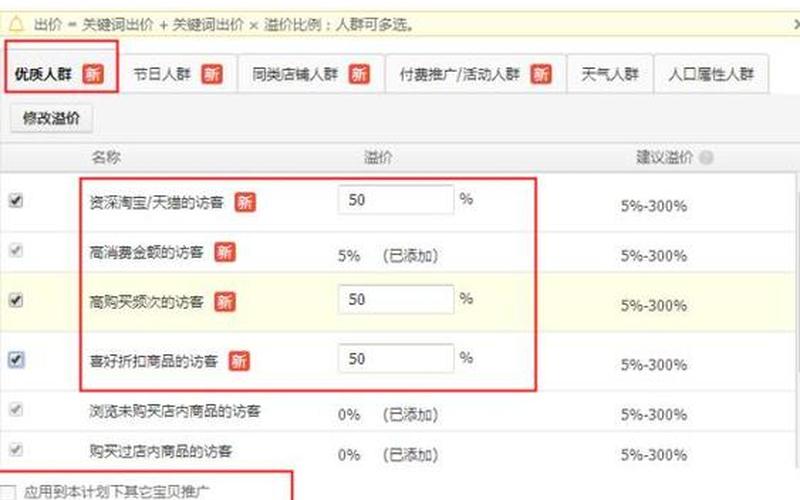800x500 pixels.
Task: Click the 溢价 column header
Action: [x=378, y=157]
